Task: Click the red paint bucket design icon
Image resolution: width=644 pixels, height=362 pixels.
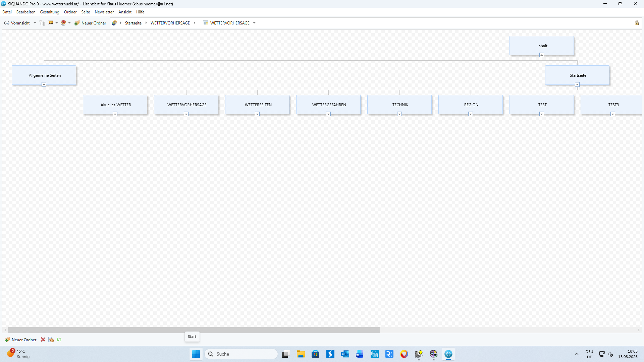Action: point(63,23)
